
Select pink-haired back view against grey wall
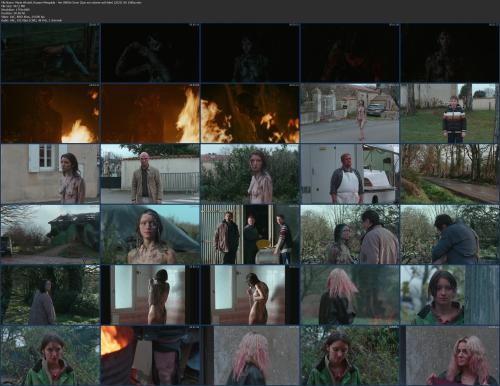pyautogui.click(x=250, y=355)
